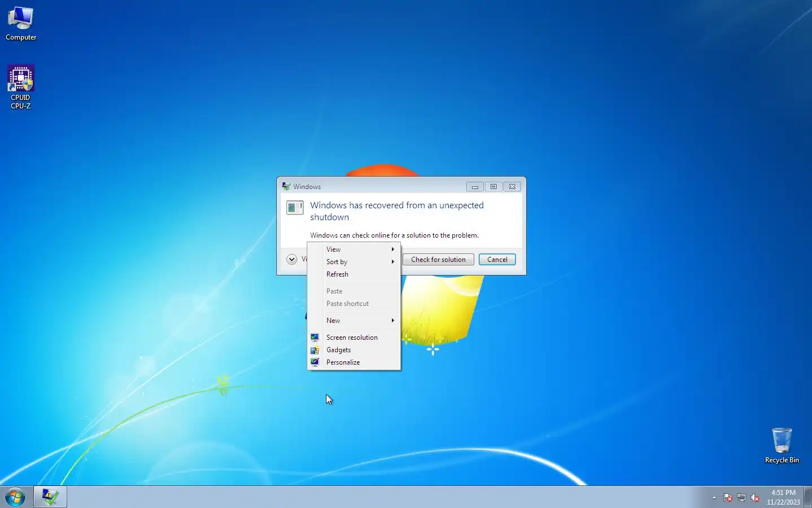Activate the Windows error taskbar button
The width and height of the screenshot is (812, 508).
tap(50, 497)
